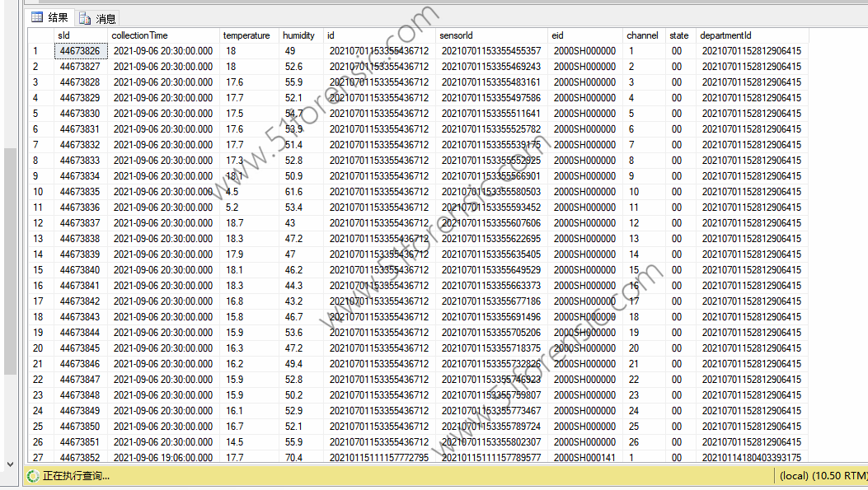
Task: Open the 消息 messages tab
Action: point(98,18)
